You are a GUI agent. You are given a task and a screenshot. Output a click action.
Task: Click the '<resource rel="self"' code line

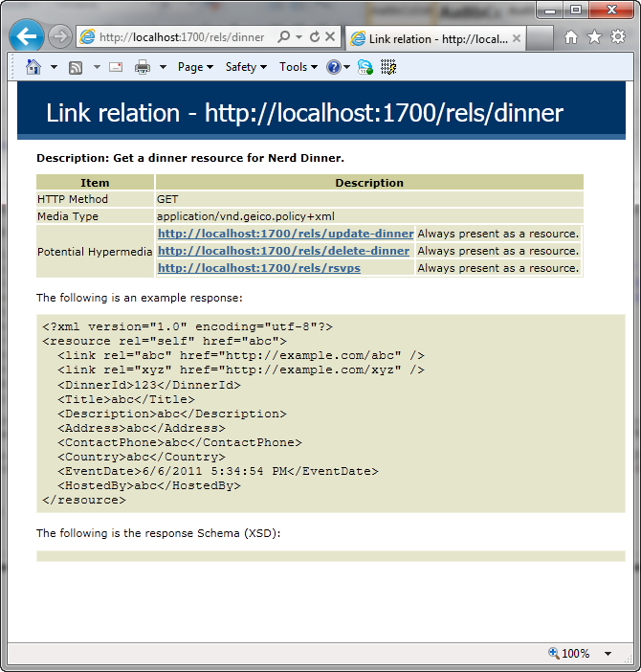[x=165, y=341]
